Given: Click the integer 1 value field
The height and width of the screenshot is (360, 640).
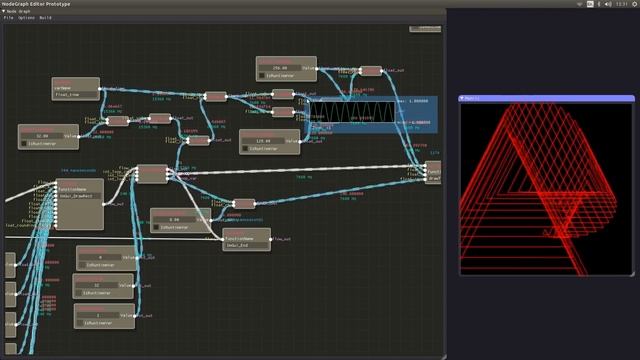Looking at the screenshot, I should [x=98, y=316].
